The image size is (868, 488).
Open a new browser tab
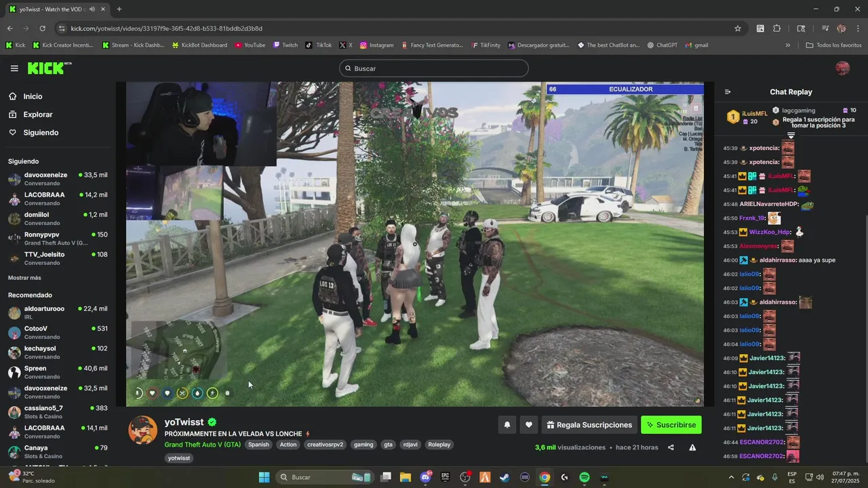pyautogui.click(x=119, y=9)
